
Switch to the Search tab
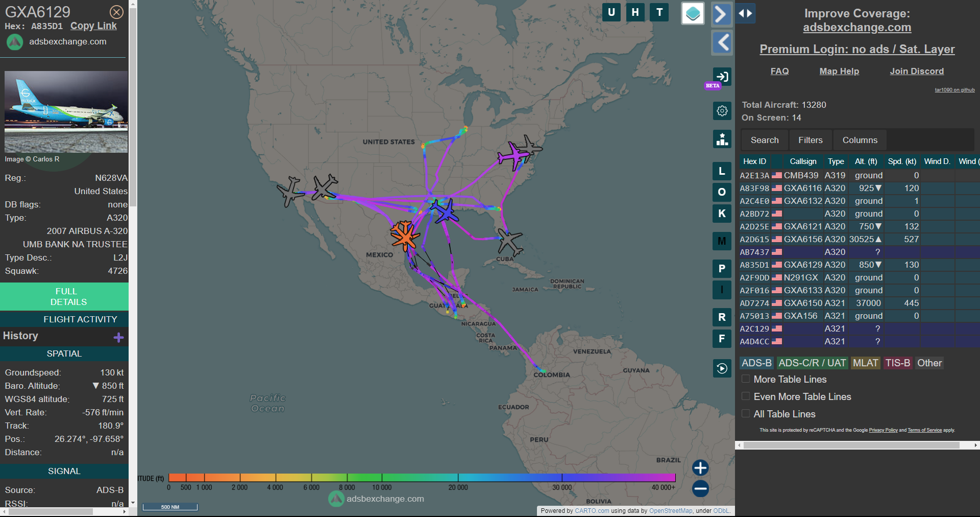click(765, 140)
